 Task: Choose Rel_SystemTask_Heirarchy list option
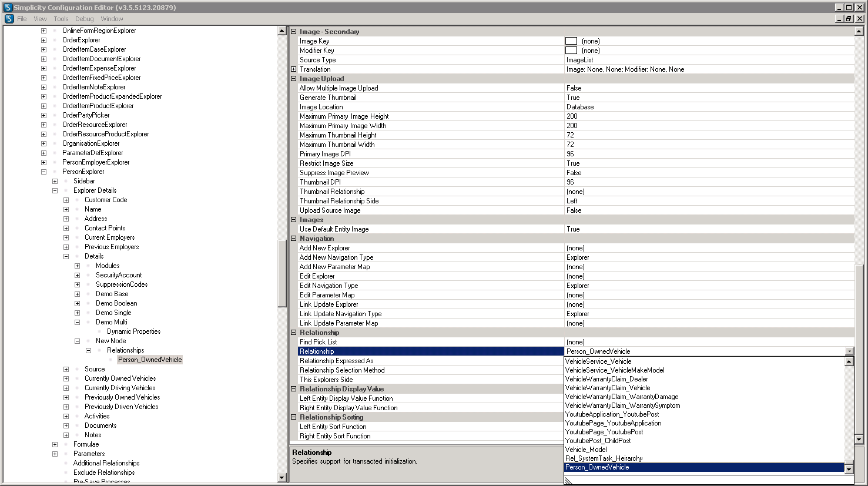(704, 458)
